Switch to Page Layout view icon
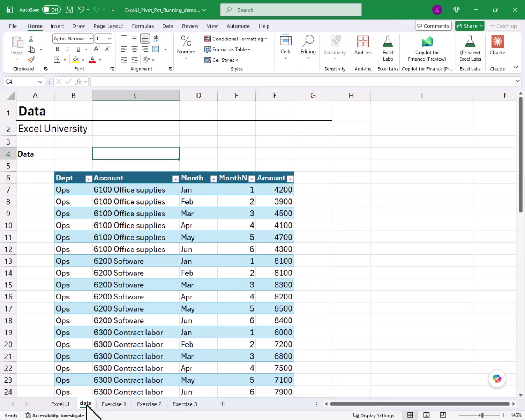The height and width of the screenshot is (420, 525). [427, 415]
